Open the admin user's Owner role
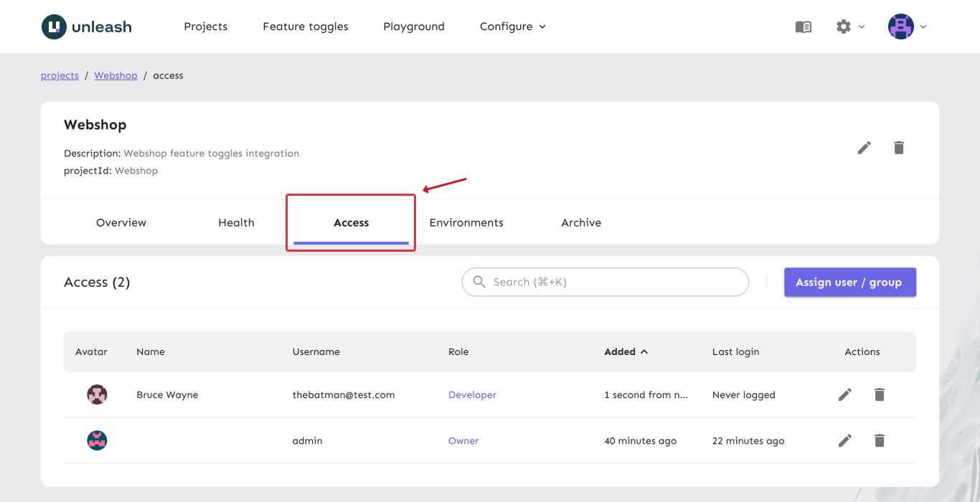The width and height of the screenshot is (980, 502). click(x=463, y=440)
